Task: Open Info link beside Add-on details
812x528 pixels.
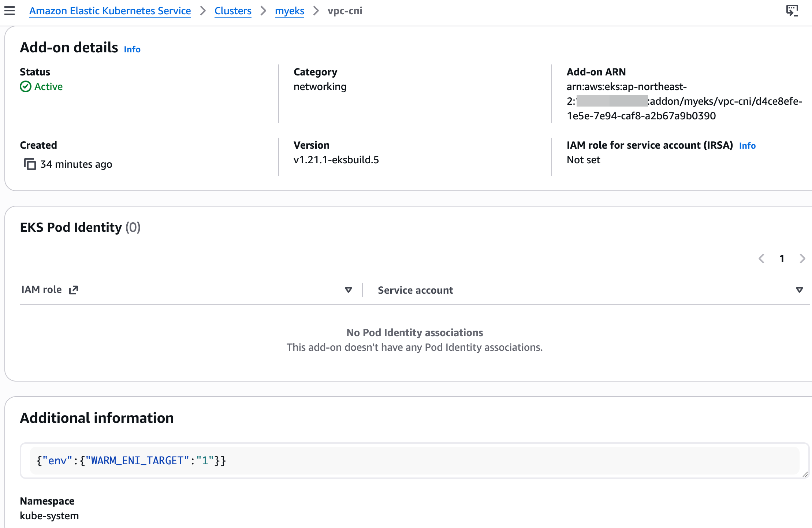Action: point(132,49)
